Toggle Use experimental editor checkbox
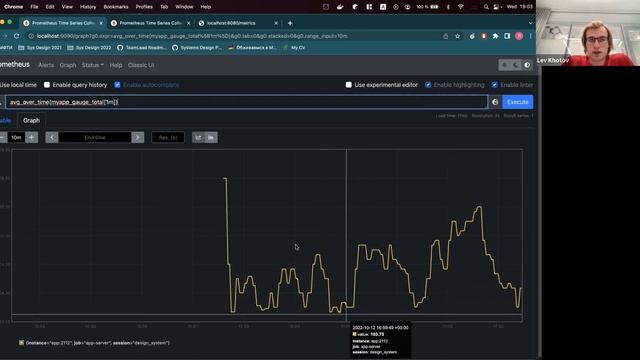Screen dimensions: 640x360 pos(349,85)
